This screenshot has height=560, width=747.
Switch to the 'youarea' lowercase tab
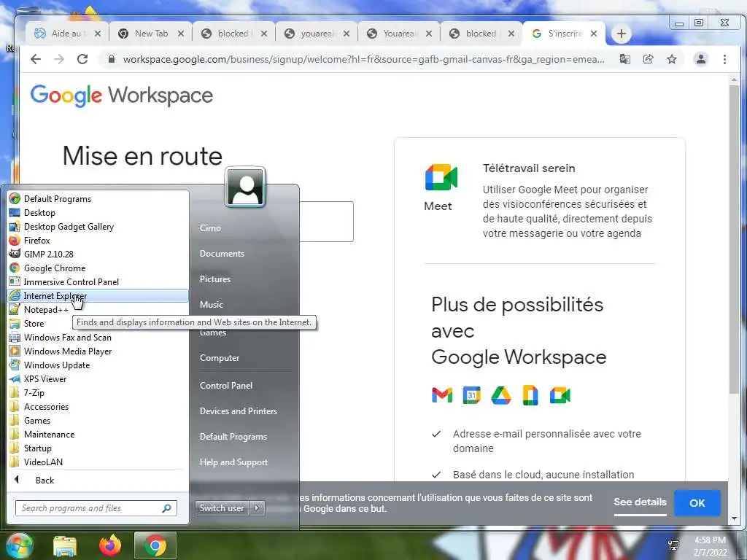pos(315,34)
